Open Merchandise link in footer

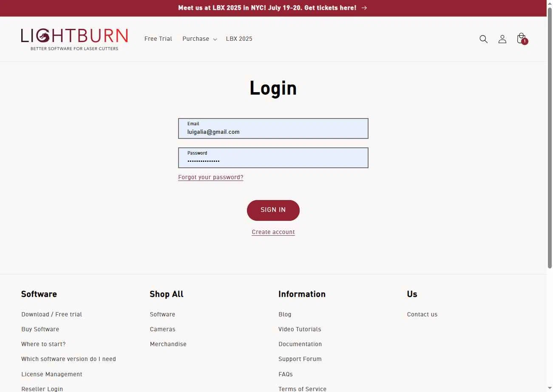pyautogui.click(x=168, y=344)
